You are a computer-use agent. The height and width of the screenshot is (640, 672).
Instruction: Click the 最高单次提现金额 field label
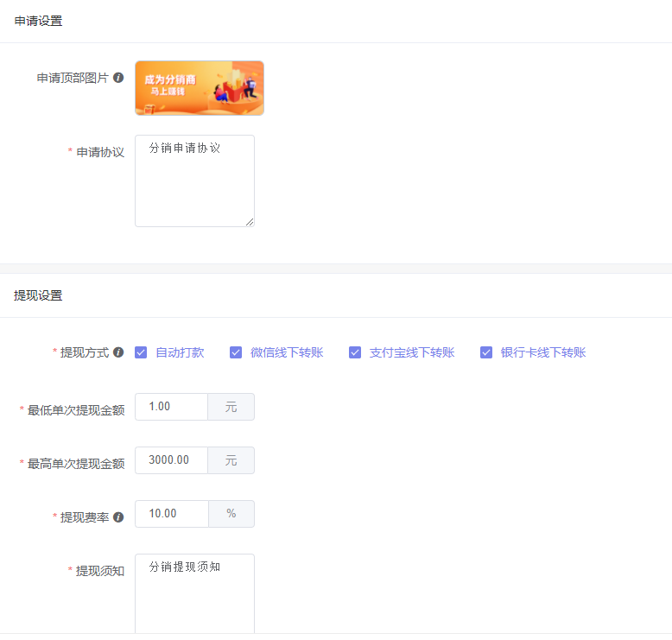pyautogui.click(x=76, y=464)
